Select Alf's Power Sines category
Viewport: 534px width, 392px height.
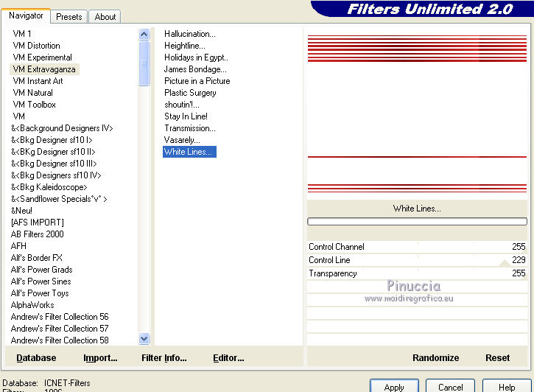pos(41,281)
